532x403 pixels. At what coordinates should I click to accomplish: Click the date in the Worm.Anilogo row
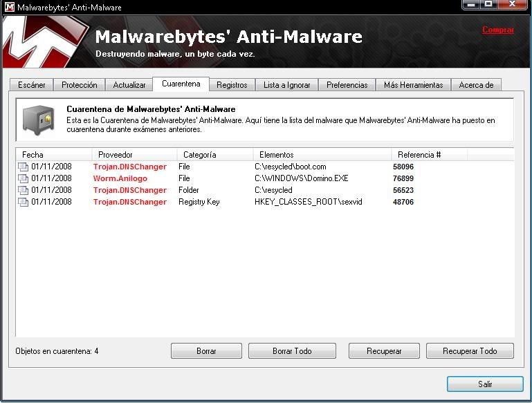(52, 178)
